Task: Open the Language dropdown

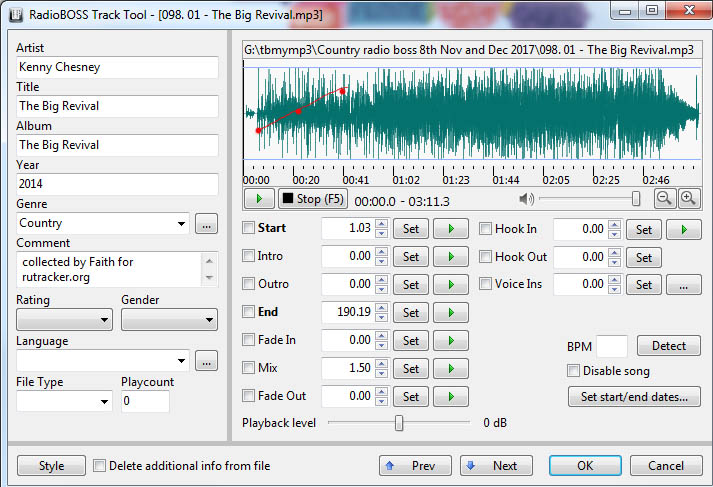Action: tap(181, 361)
